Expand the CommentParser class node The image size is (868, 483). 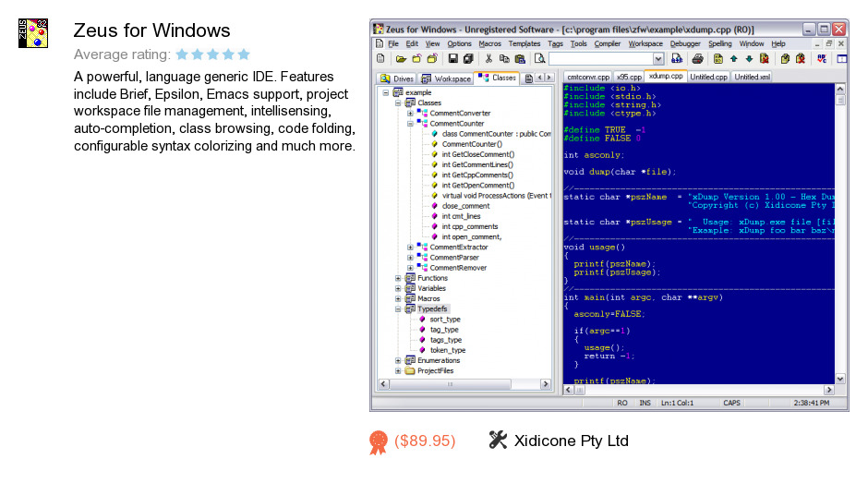tap(410, 258)
